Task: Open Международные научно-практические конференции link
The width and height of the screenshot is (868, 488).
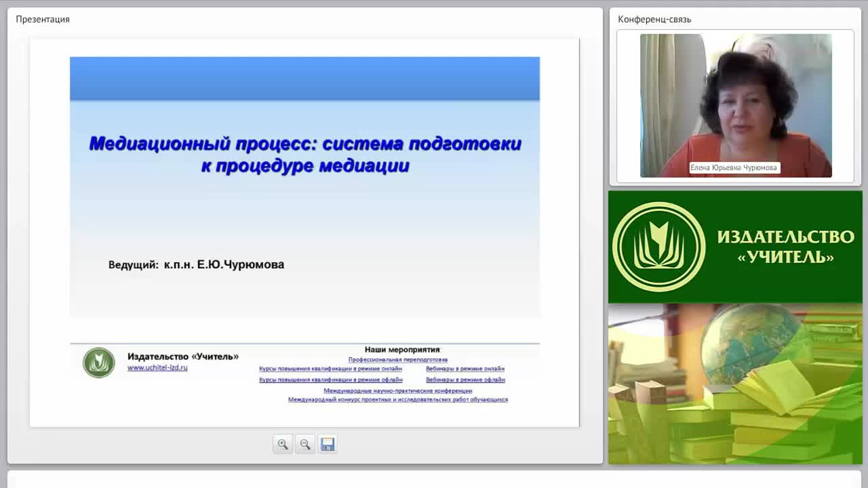Action: click(x=398, y=390)
